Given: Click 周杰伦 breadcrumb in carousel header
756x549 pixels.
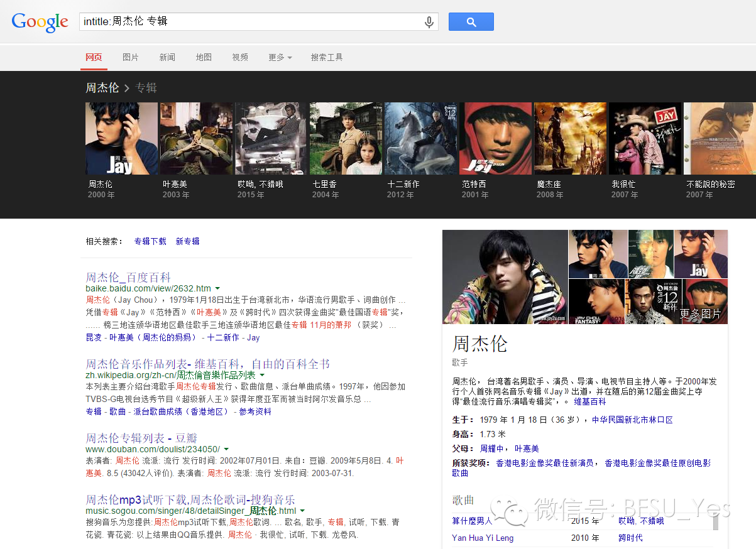Looking at the screenshot, I should pyautogui.click(x=102, y=88).
